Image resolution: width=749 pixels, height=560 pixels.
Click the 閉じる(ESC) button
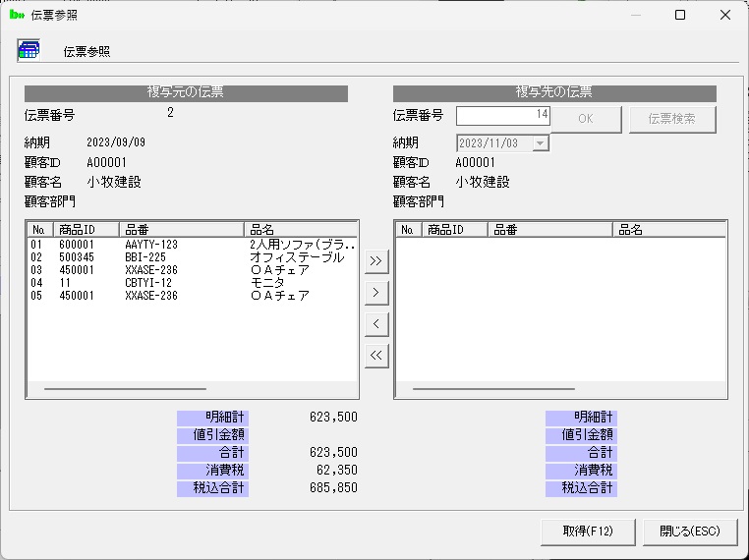click(x=690, y=532)
